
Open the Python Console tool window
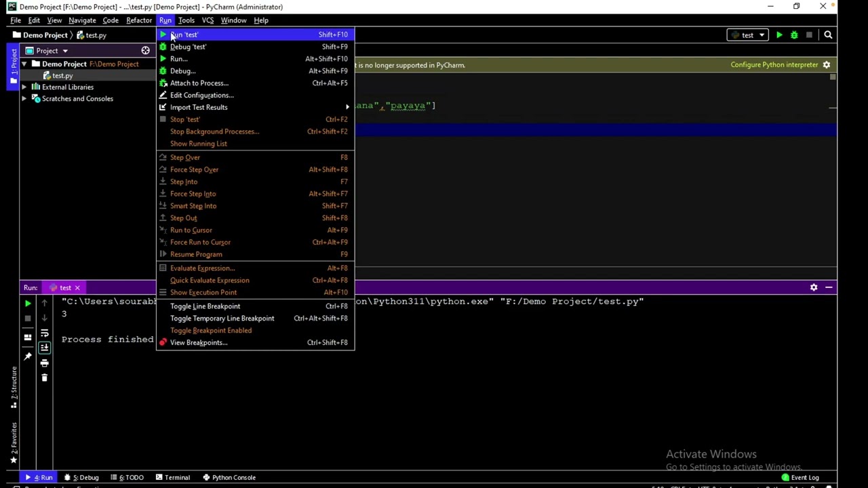[229, 478]
